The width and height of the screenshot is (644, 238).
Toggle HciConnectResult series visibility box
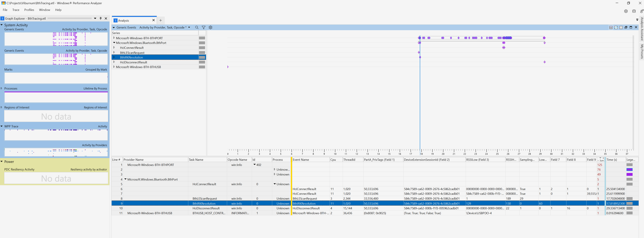[x=202, y=48]
